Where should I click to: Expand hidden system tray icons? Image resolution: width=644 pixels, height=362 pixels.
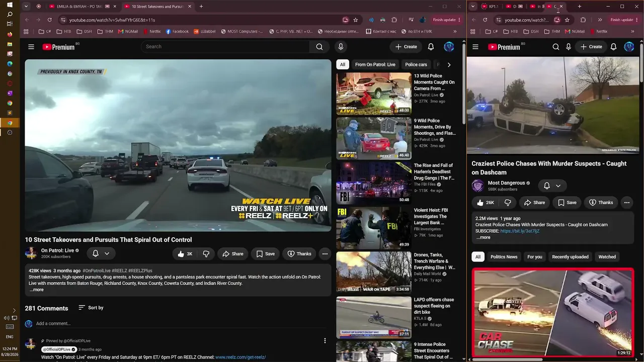click(14, 310)
